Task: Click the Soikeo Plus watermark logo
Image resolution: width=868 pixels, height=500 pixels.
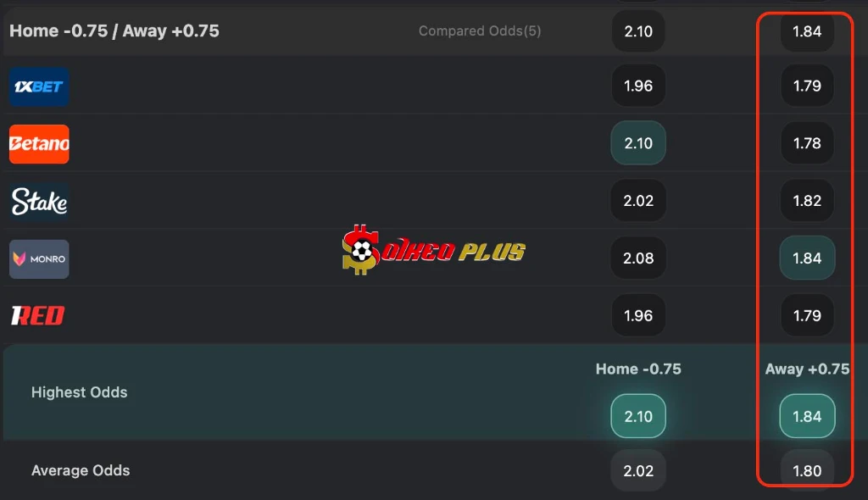Action: [x=433, y=250]
